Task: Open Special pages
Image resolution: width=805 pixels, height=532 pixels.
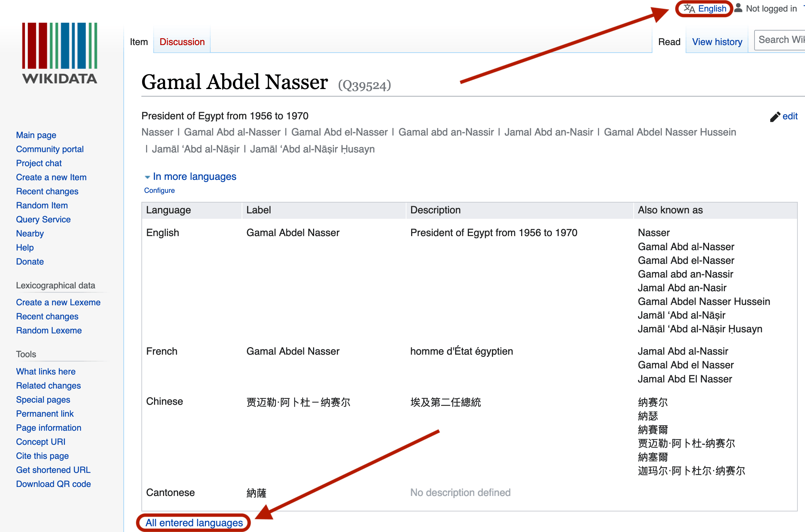Action: (x=43, y=400)
